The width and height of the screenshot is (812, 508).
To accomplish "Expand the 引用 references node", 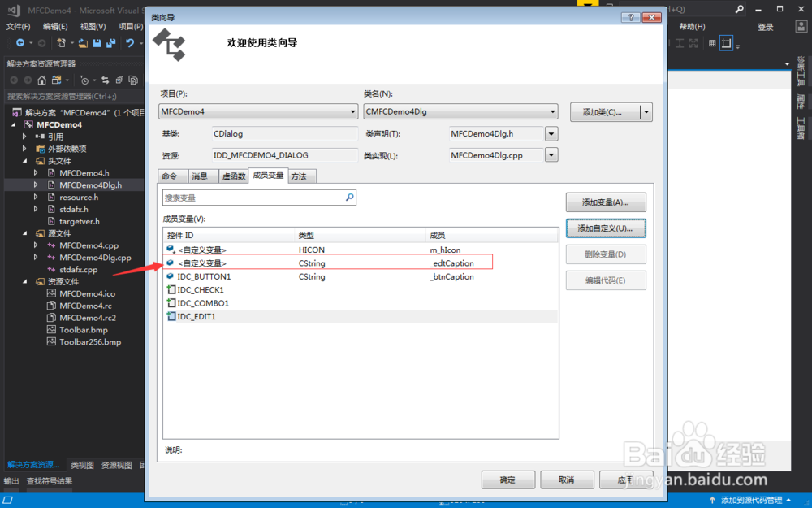I will (24, 137).
